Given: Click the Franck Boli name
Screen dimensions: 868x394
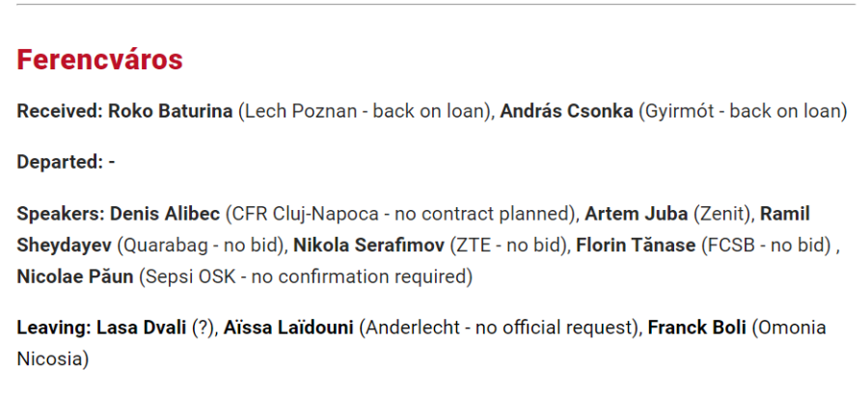Looking at the screenshot, I should (697, 328).
